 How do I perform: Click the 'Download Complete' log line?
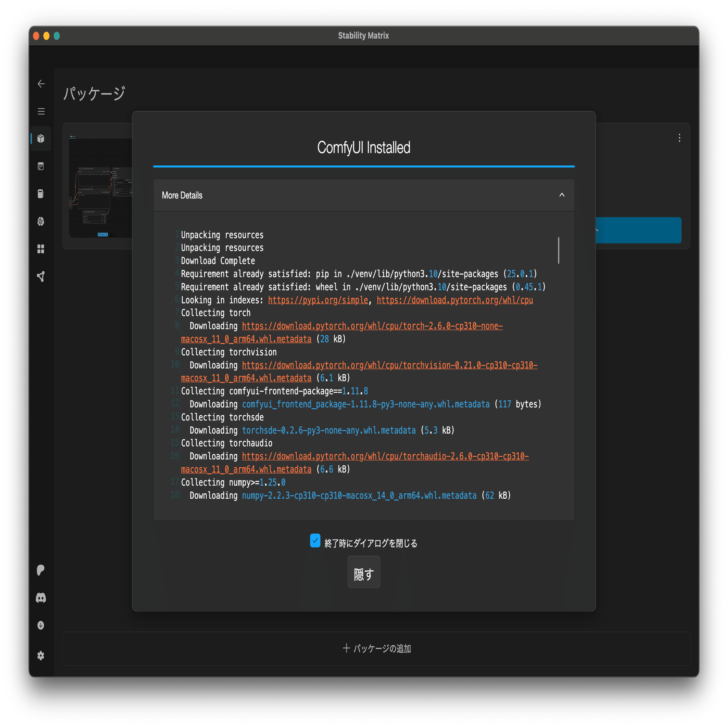tap(218, 261)
